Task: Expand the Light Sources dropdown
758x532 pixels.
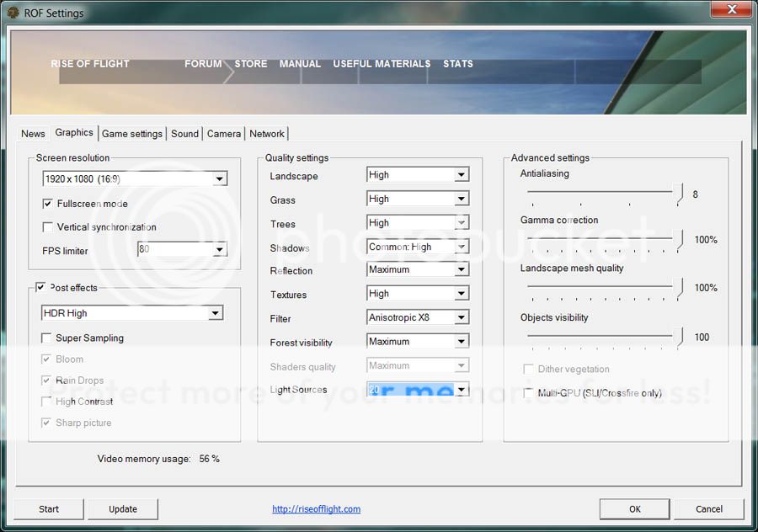Action: (461, 390)
